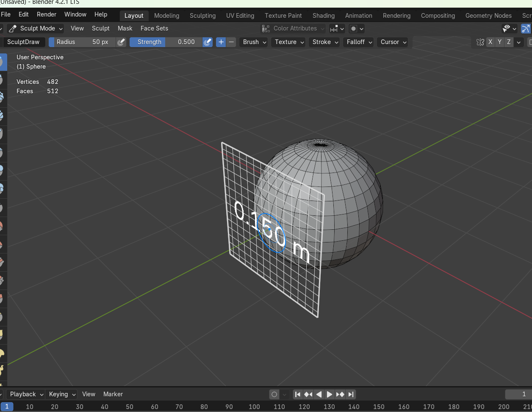Image resolution: width=532 pixels, height=412 pixels.
Task: Switch to the UV Editing workspace tab
Action: tap(240, 16)
